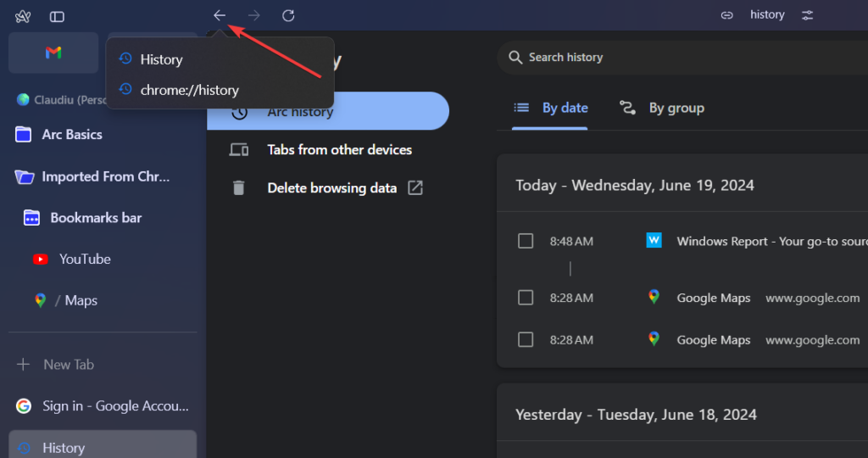
Task: Go back with the left arrow
Action: click(220, 15)
